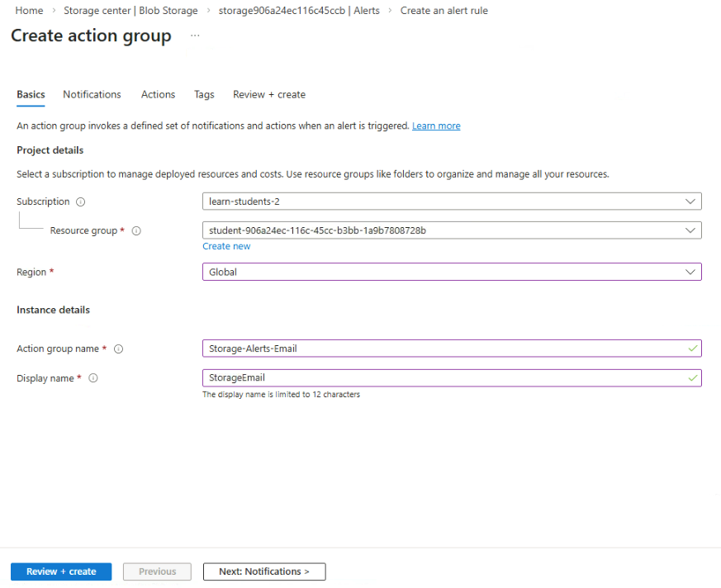Screen dimensions: 721x588
Task: Switch to the Notifications tab
Action: (x=92, y=95)
